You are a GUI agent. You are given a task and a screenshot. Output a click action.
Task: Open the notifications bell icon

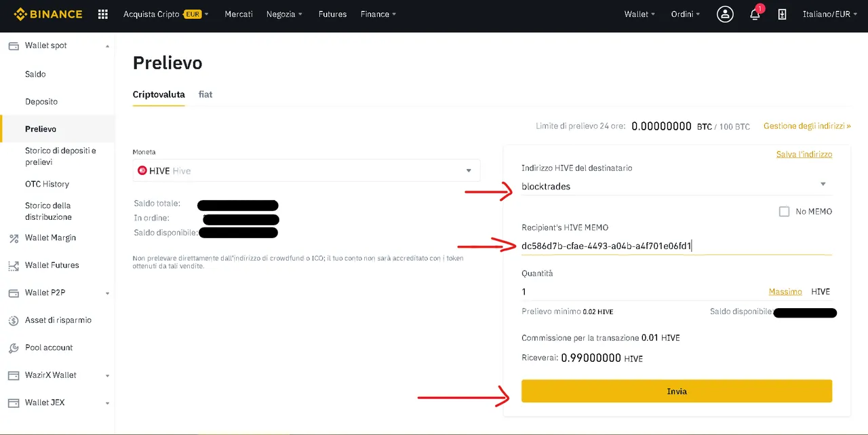tap(755, 14)
